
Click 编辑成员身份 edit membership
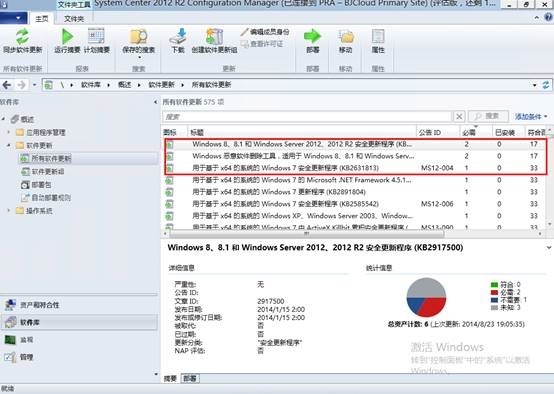coord(265,32)
